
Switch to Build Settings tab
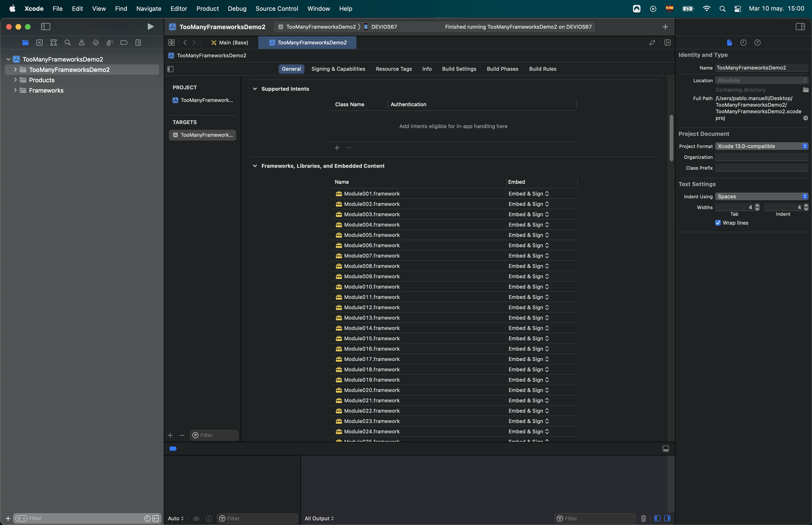click(x=459, y=69)
